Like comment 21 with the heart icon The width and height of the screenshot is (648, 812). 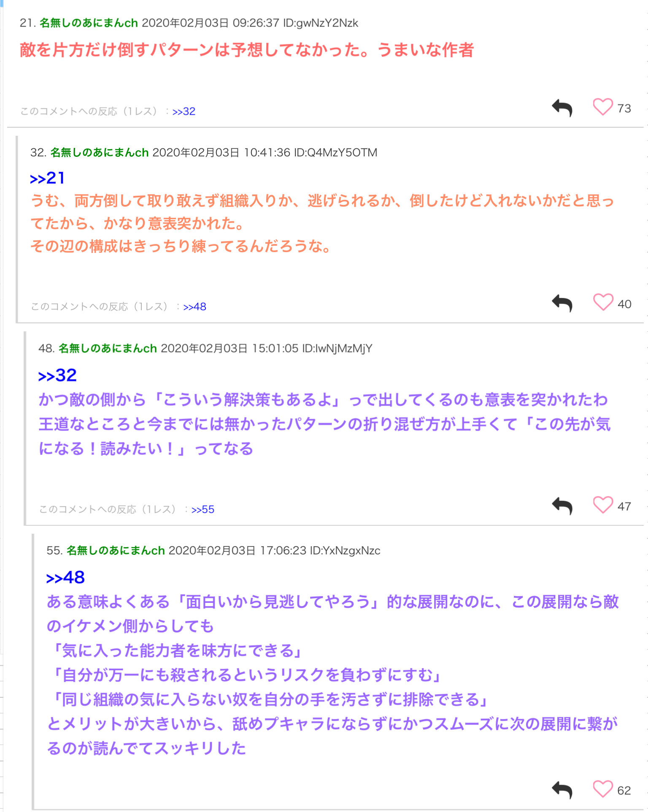tap(603, 107)
